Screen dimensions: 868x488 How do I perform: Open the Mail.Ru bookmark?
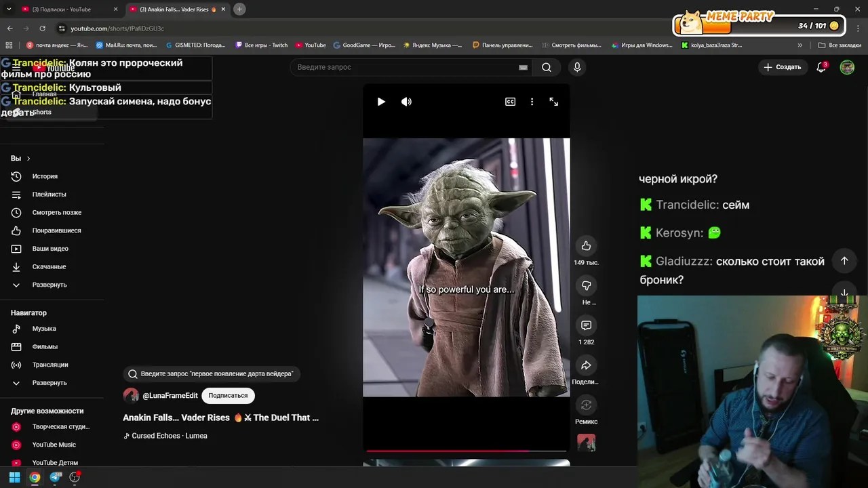pyautogui.click(x=127, y=45)
